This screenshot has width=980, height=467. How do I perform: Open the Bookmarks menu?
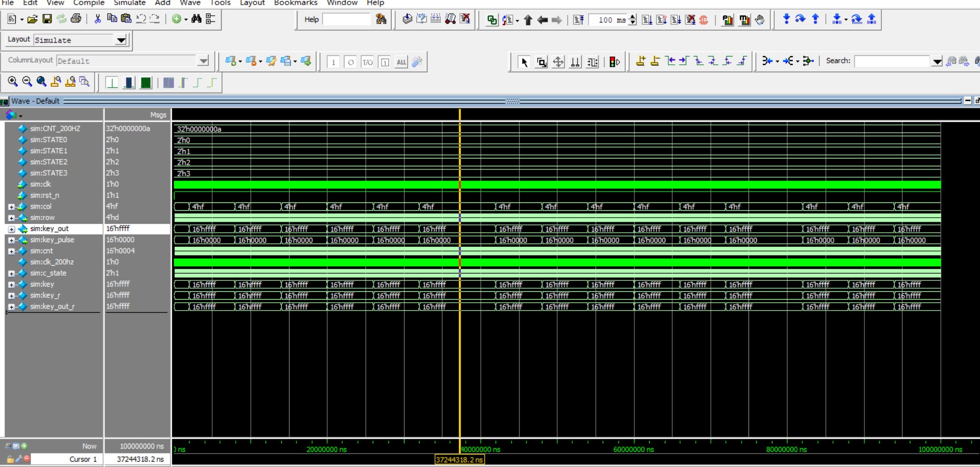pos(295,3)
